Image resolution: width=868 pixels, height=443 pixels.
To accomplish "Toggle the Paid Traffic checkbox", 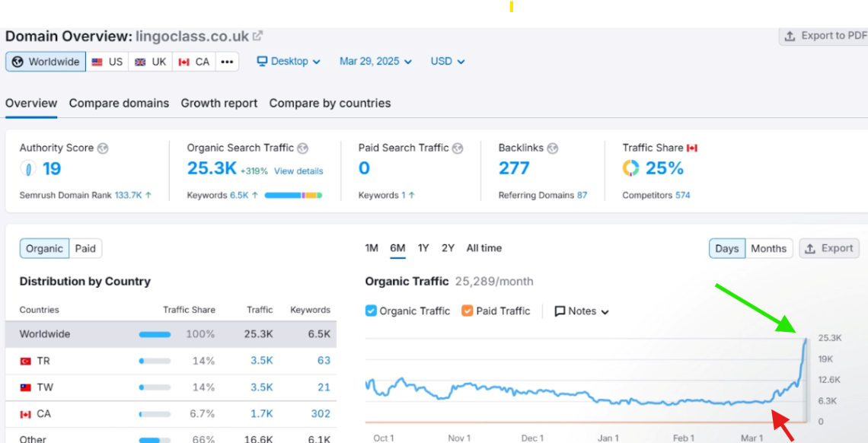I will (x=468, y=311).
